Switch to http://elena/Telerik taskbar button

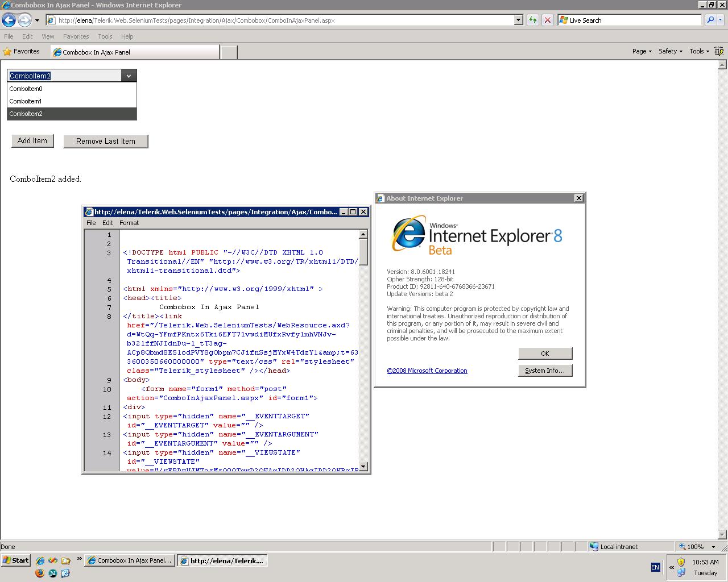pos(222,560)
